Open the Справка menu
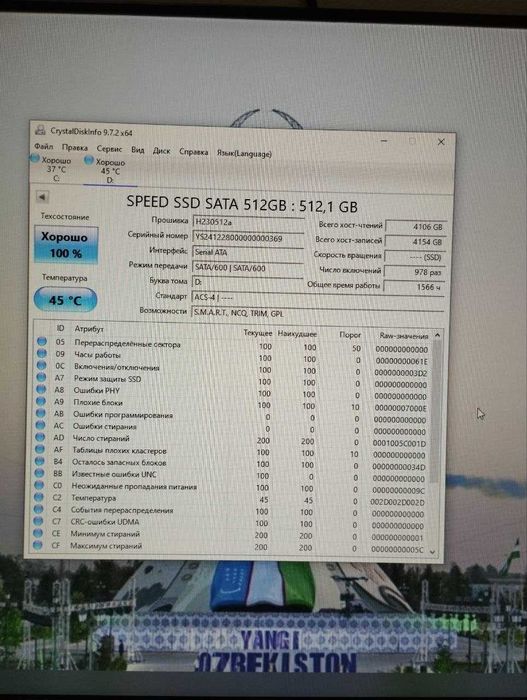Screen dimensions: 527x700 [x=193, y=152]
